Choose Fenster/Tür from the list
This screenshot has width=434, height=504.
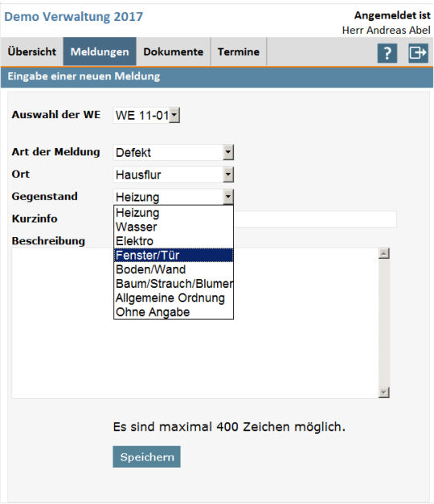pyautogui.click(x=174, y=255)
